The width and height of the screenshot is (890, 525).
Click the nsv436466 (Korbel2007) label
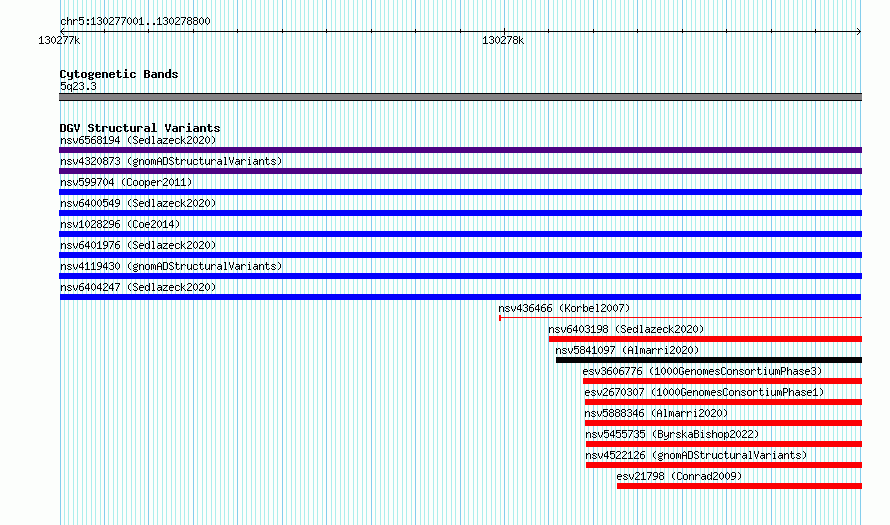(x=564, y=308)
